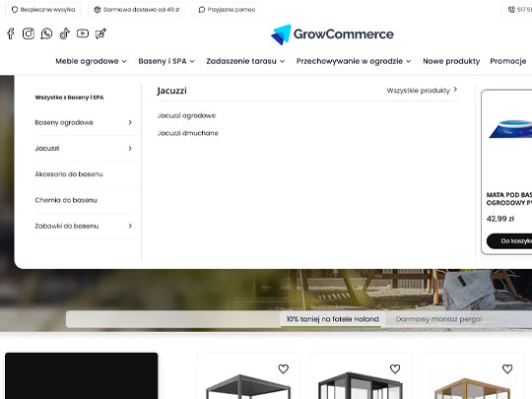Select 10% taniej na fotele Holand slide tab
Viewport: 532px width, 399px height.
click(x=333, y=319)
